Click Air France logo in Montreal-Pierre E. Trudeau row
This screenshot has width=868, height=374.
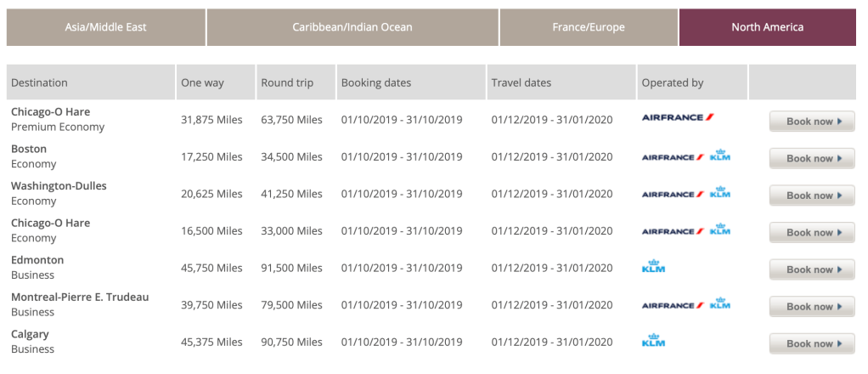[673, 305]
